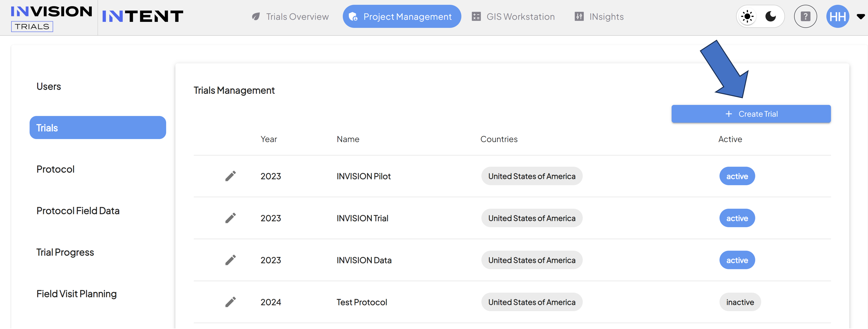Click the Create Trial button
This screenshot has height=329, width=868.
click(x=751, y=114)
